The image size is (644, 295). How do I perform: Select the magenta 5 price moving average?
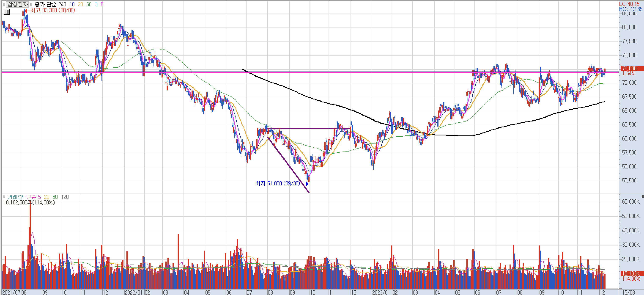point(102,4)
